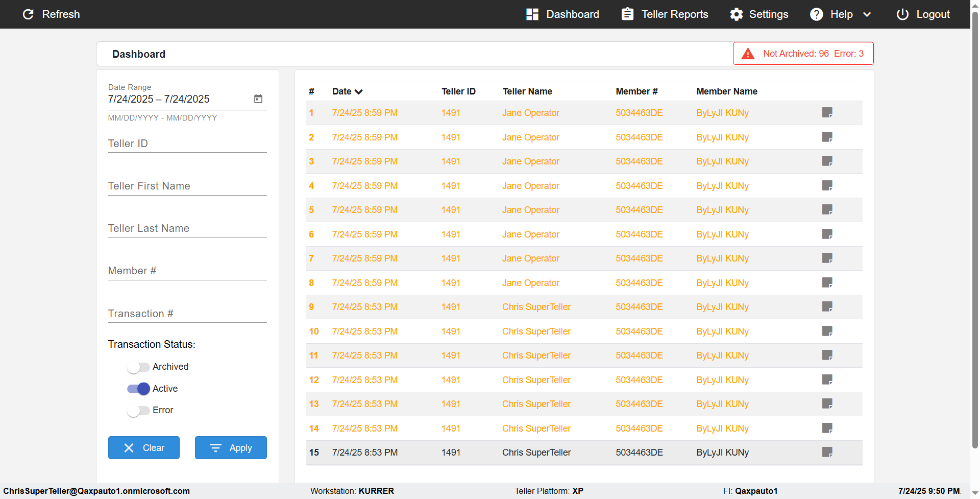The height and width of the screenshot is (499, 980).
Task: Toggle sort order on Date column arrow
Action: click(x=359, y=92)
